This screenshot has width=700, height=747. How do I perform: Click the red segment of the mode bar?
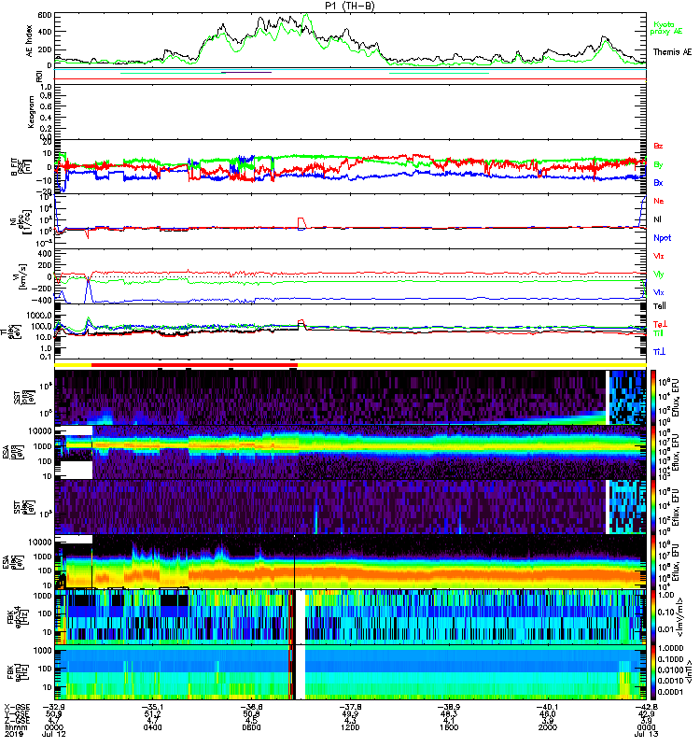click(194, 365)
